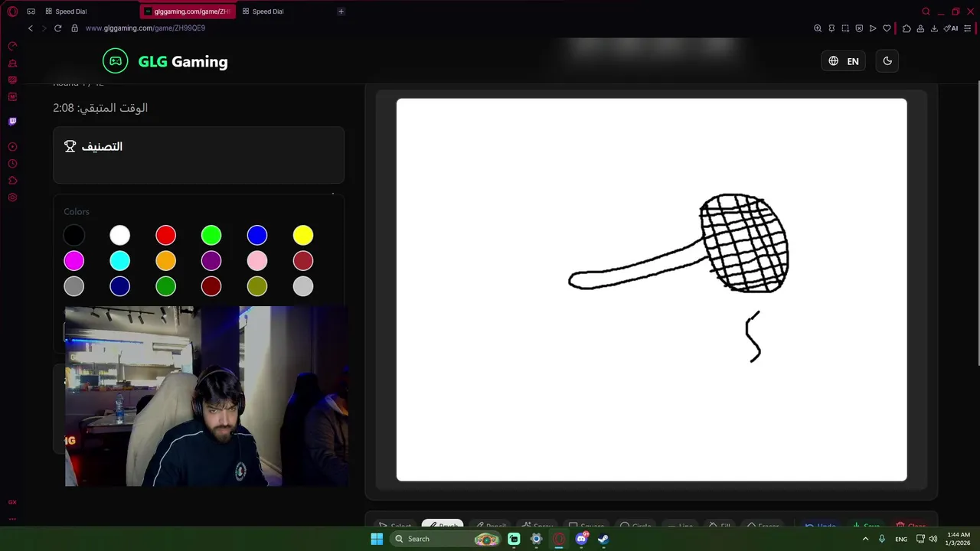Open the extensions puzzle icon

coord(906,28)
